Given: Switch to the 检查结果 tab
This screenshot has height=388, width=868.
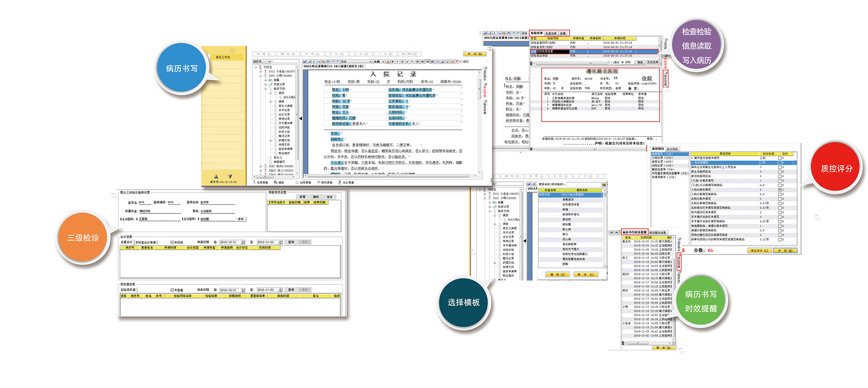Looking at the screenshot, I should pos(551,33).
